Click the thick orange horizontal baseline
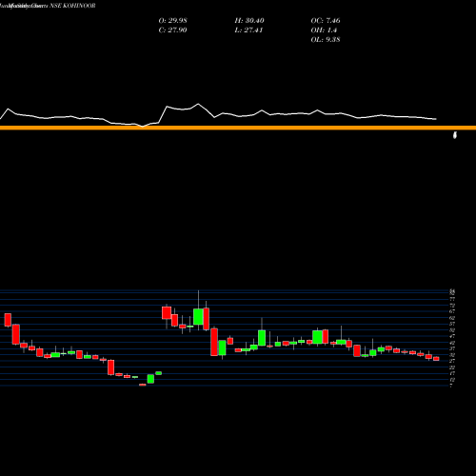This screenshot has width=476, height=476. [238, 128]
